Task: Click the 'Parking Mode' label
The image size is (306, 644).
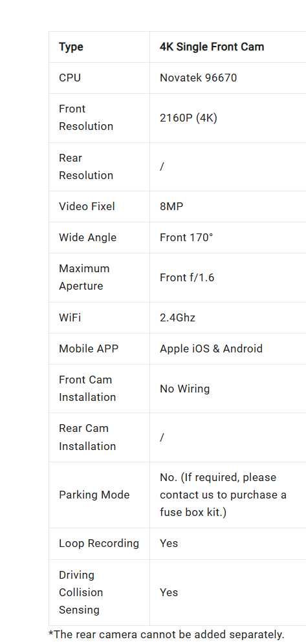Action: (x=94, y=495)
